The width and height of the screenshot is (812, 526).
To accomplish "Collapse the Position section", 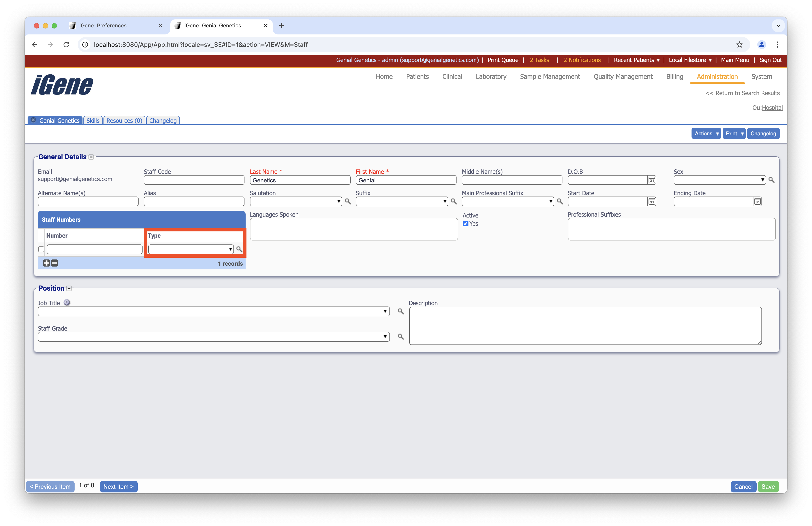I will 69,288.
